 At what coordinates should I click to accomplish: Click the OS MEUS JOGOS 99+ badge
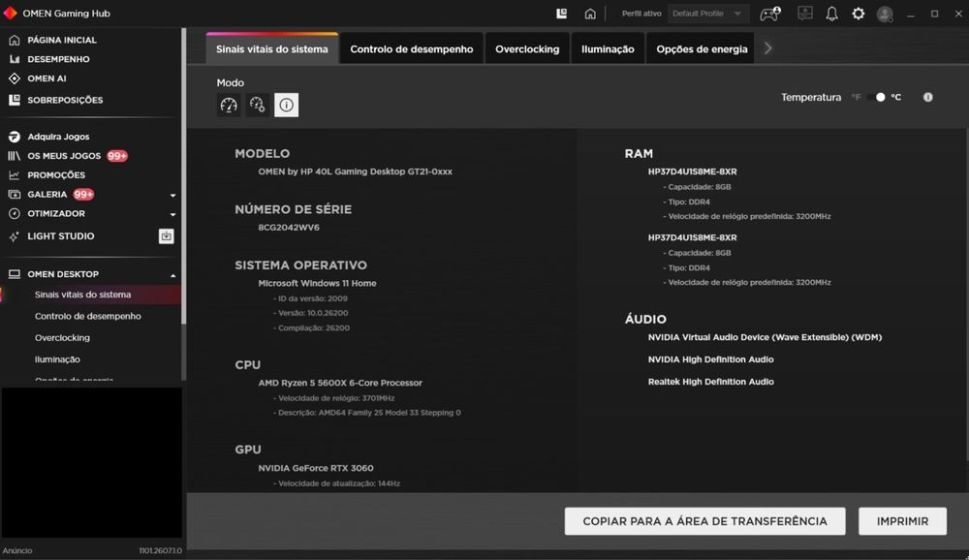(117, 156)
